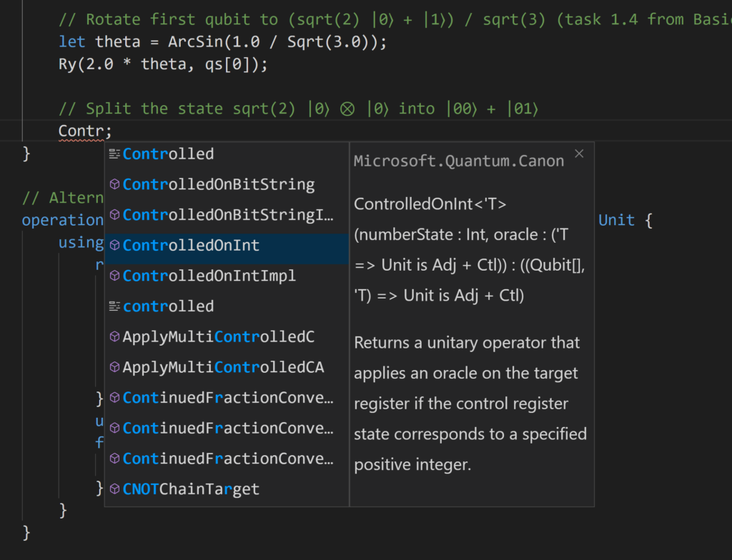732x560 pixels.
Task: Click the cube icon beside ControlledOnInt
Action: pyautogui.click(x=114, y=245)
